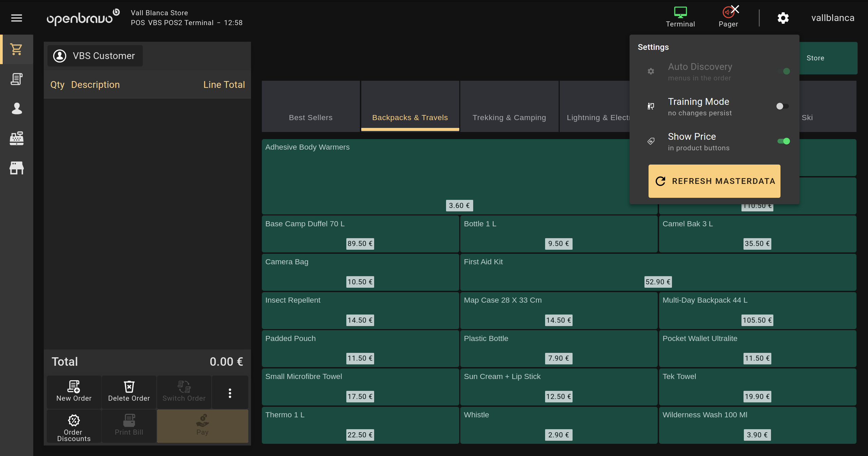The height and width of the screenshot is (456, 868).
Task: Close settings via the gear icon
Action: click(783, 18)
